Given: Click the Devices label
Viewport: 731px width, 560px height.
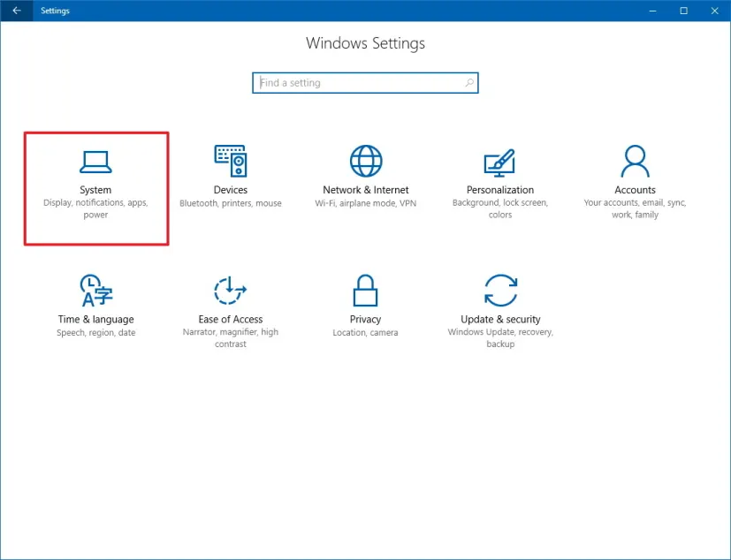Looking at the screenshot, I should pos(231,190).
